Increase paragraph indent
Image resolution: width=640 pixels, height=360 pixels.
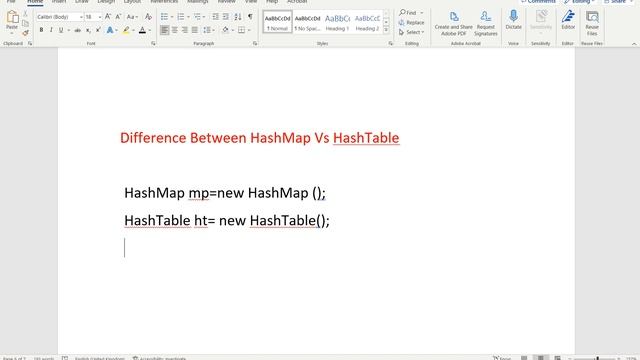point(226,17)
